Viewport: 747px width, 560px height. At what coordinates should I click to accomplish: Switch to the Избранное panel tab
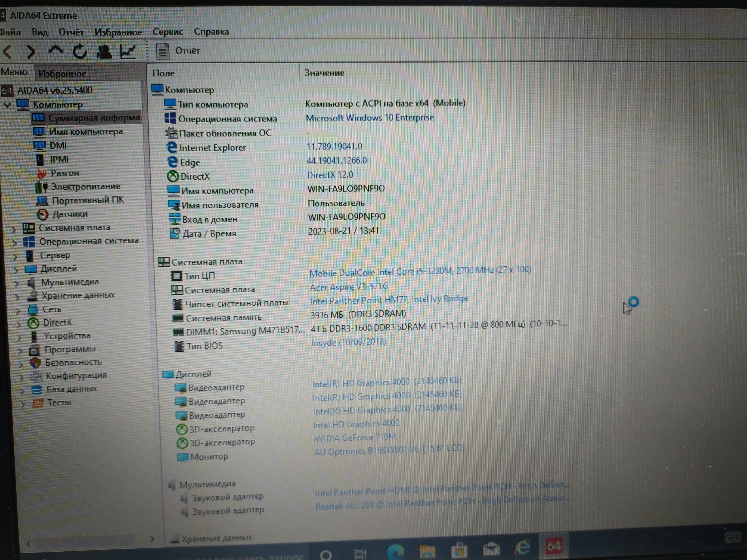coord(62,73)
